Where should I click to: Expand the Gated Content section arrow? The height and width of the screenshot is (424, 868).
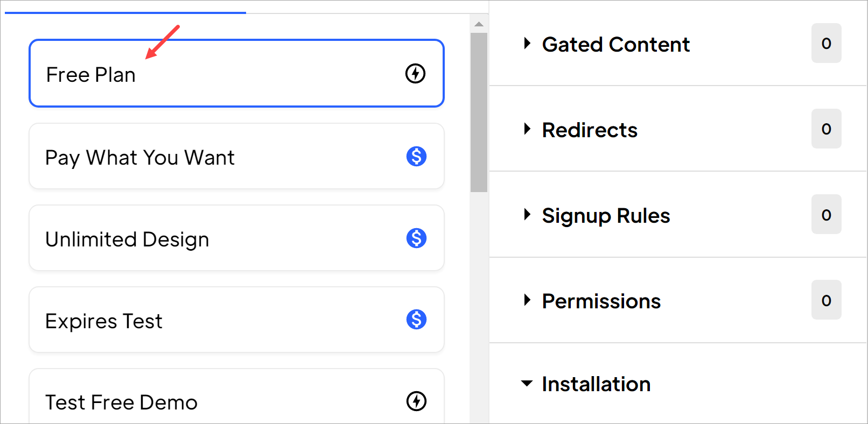[x=527, y=43]
